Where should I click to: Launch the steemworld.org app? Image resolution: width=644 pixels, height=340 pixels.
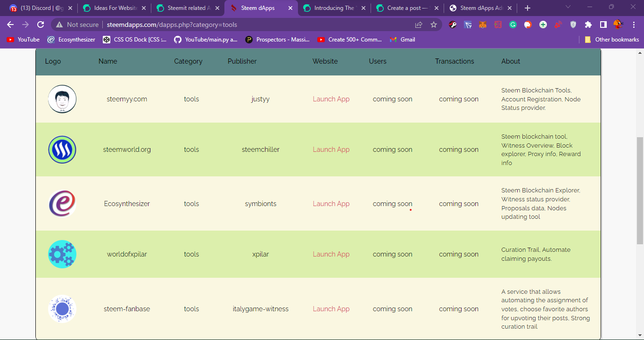point(331,149)
